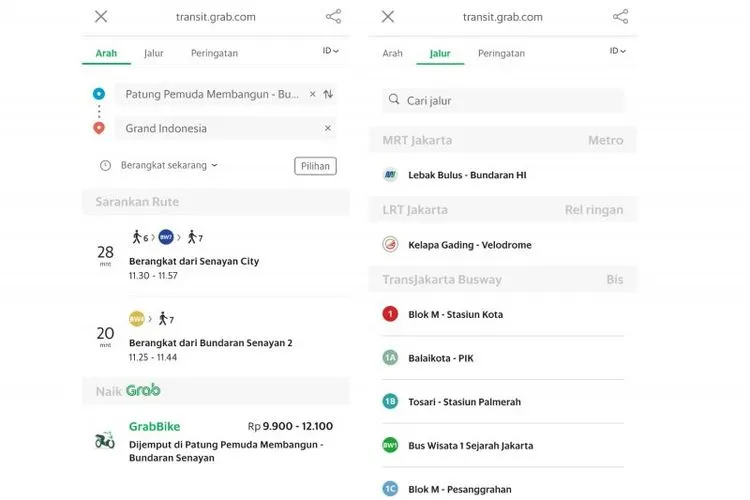Open Peringatan tab on right screen

pyautogui.click(x=501, y=53)
